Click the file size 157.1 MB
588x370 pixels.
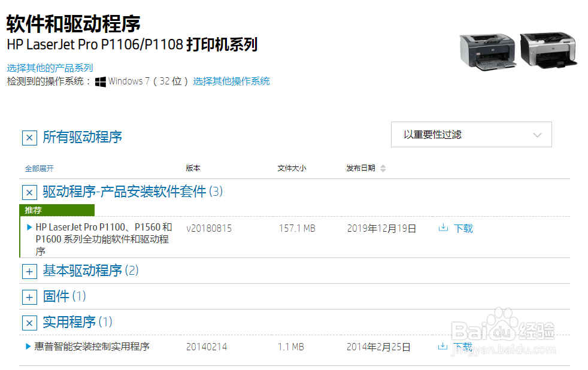coord(297,228)
